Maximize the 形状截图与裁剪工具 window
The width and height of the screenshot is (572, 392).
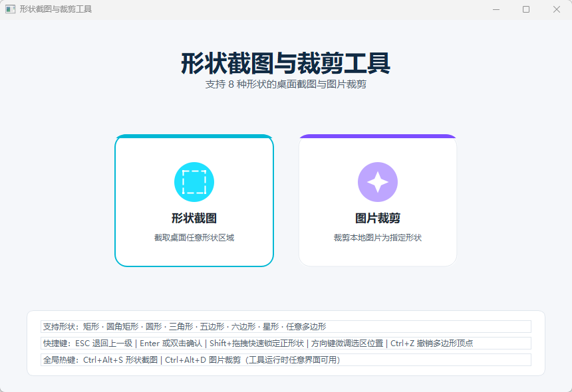point(526,9)
